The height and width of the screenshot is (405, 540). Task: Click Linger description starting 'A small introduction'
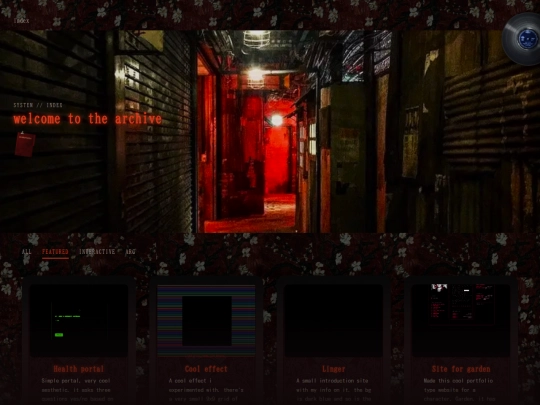(333, 390)
